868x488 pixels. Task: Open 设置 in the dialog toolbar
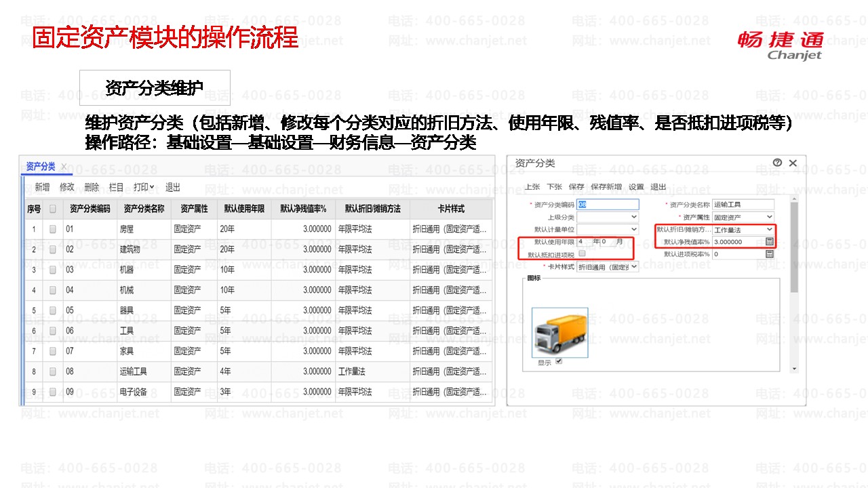click(x=636, y=187)
